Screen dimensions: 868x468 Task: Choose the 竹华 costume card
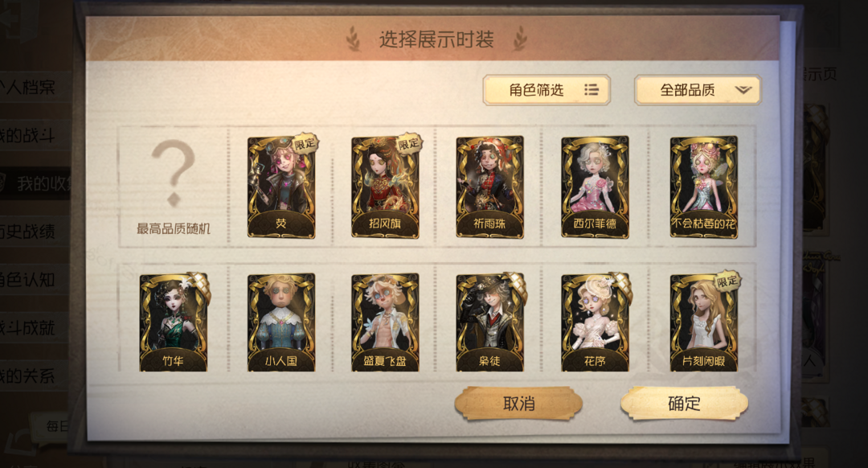(174, 322)
